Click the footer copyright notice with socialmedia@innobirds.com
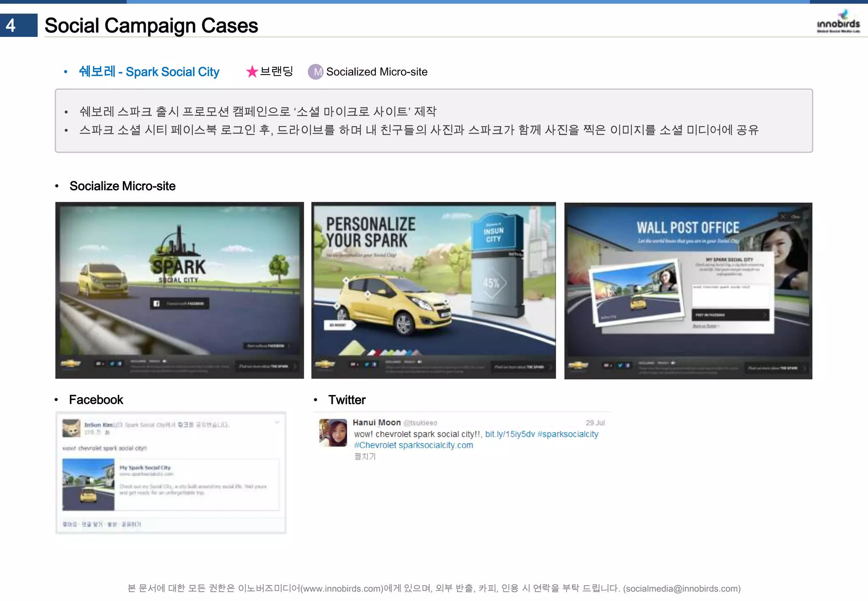 434,588
